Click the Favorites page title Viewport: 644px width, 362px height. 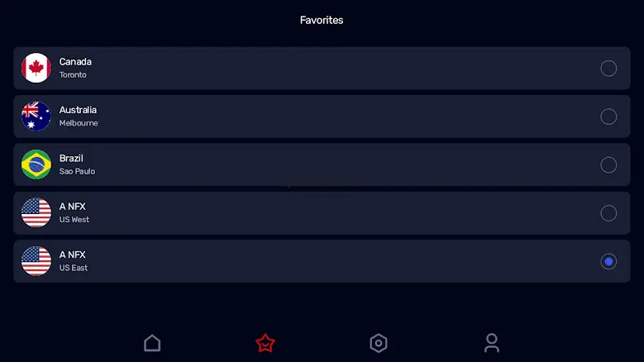coord(322,20)
